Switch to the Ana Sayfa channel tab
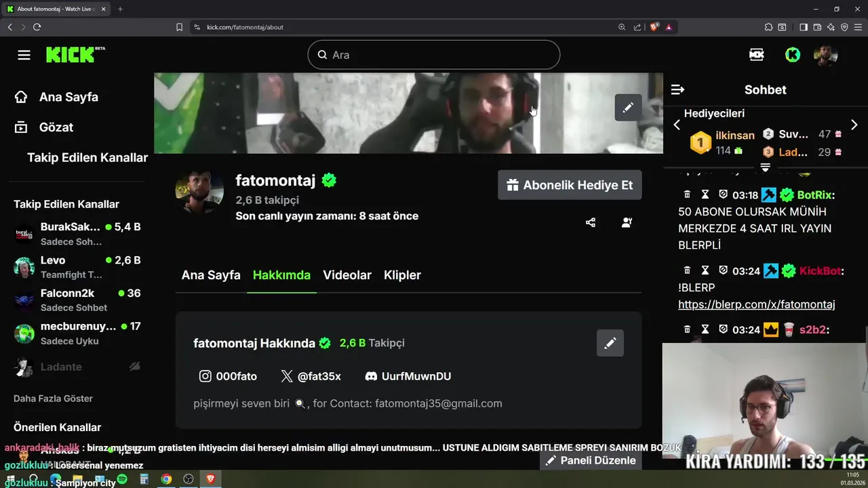868x488 pixels. pyautogui.click(x=211, y=275)
